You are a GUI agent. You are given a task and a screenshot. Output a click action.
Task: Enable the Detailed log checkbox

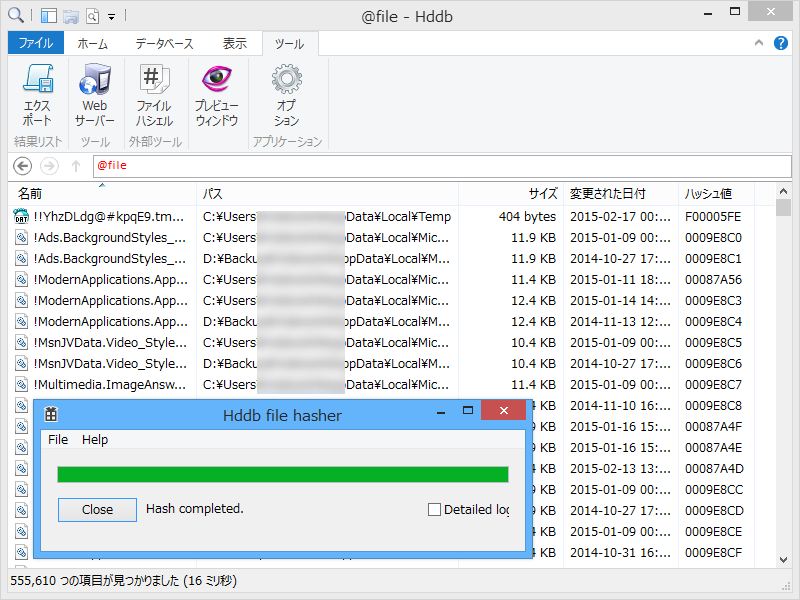(434, 509)
